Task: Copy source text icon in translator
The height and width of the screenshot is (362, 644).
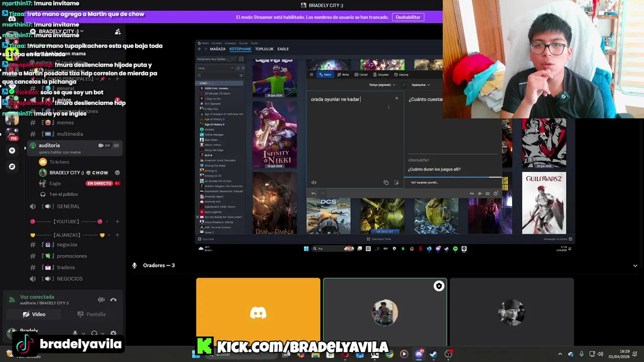Action: (386, 183)
